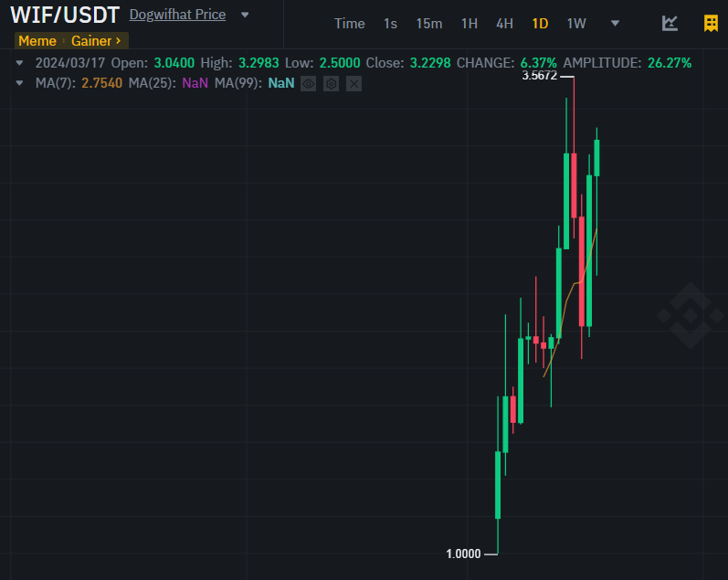Click the AMPLITUDE value 26.27%
The image size is (728, 580).
(670, 63)
